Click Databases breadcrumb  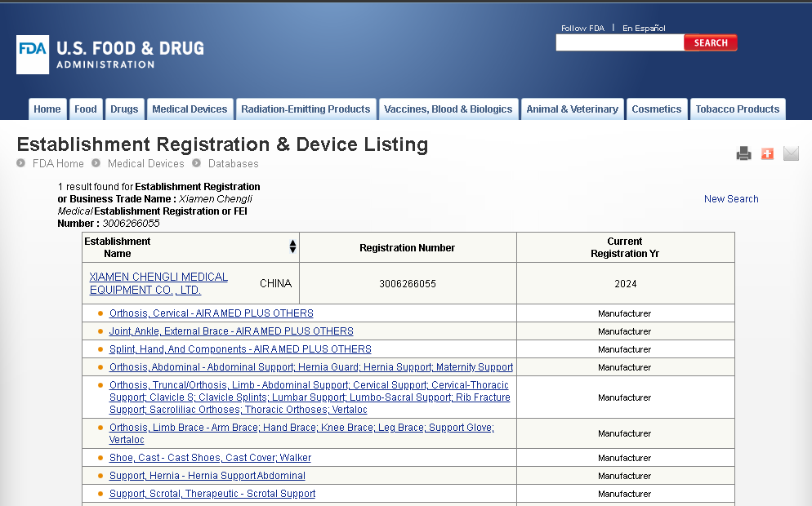233,163
